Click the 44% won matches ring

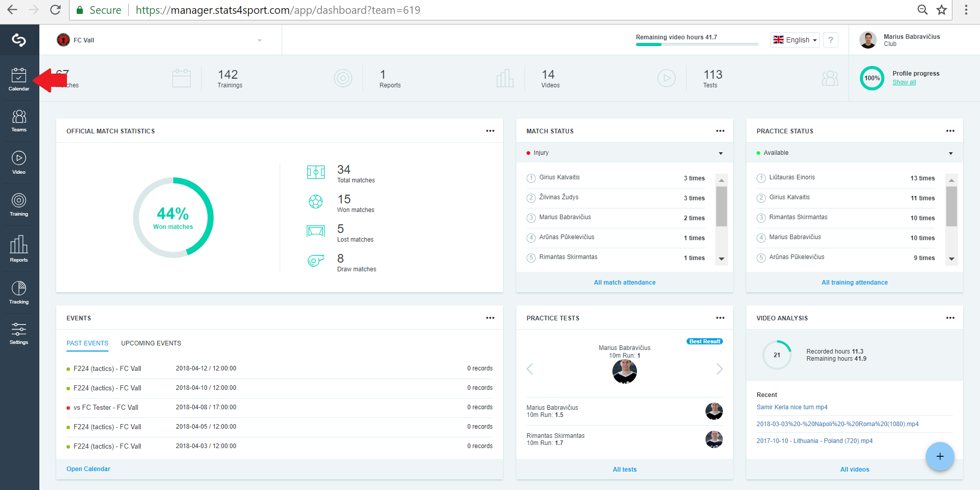click(173, 218)
